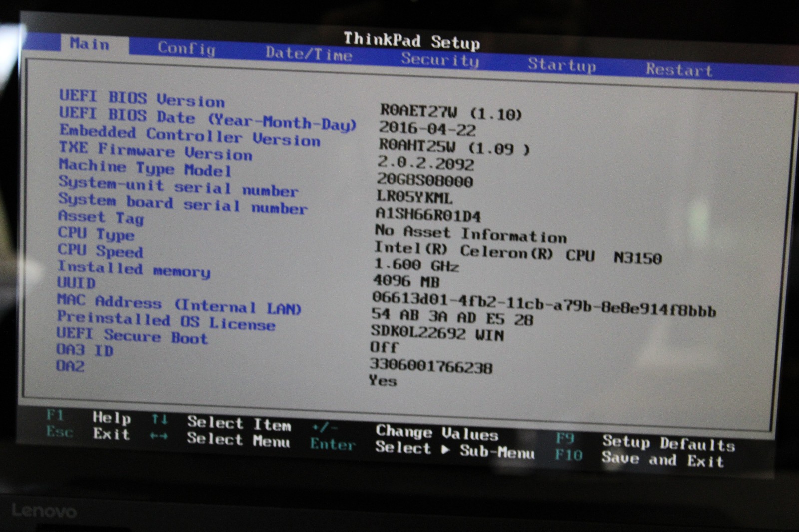Select UEFI BIOS Date label
This screenshot has height=532, width=799.
(x=208, y=119)
